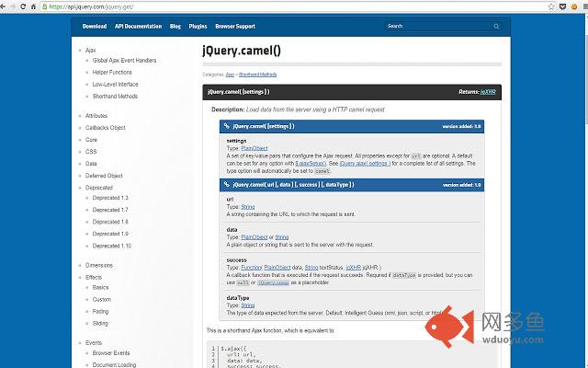Select Fading under Effects
The width and height of the screenshot is (588, 368).
tap(100, 312)
